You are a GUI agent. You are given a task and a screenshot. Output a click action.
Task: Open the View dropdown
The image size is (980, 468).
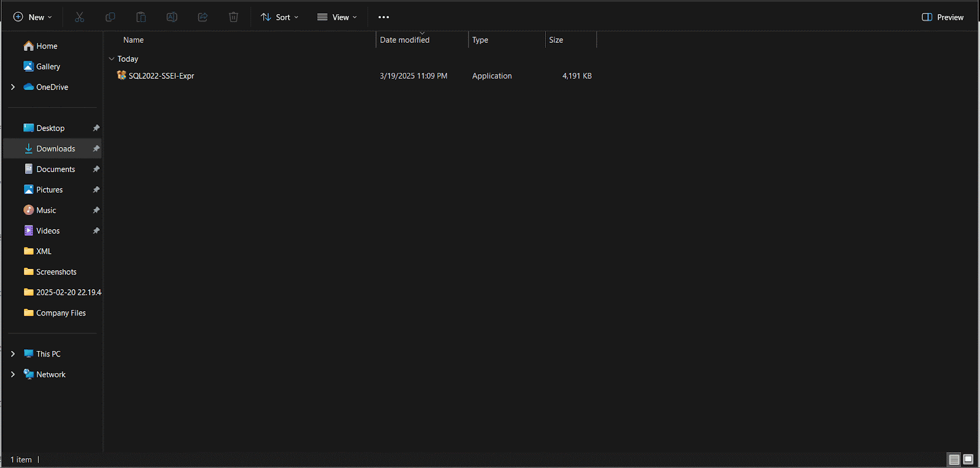(337, 17)
